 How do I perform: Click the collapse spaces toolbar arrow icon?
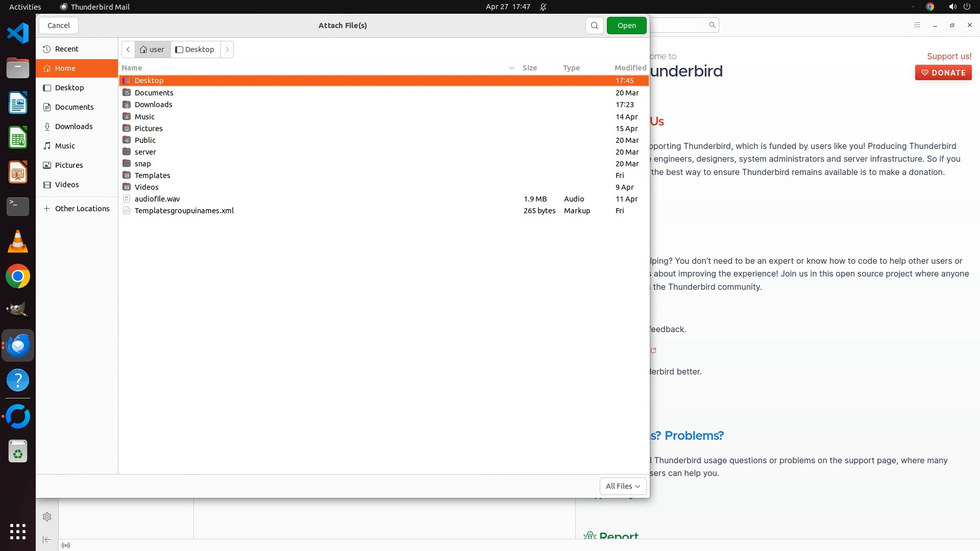(x=47, y=539)
